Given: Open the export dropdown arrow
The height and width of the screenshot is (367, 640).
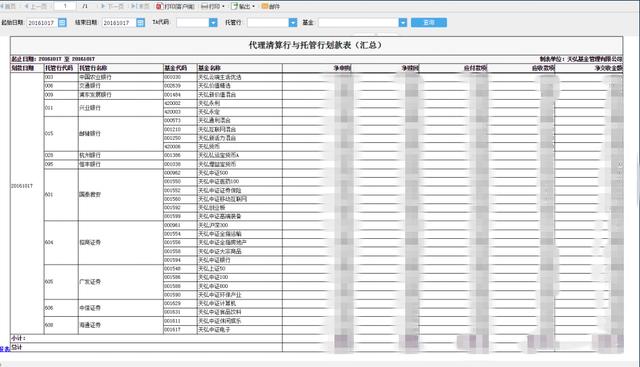Looking at the screenshot, I should tap(253, 7).
